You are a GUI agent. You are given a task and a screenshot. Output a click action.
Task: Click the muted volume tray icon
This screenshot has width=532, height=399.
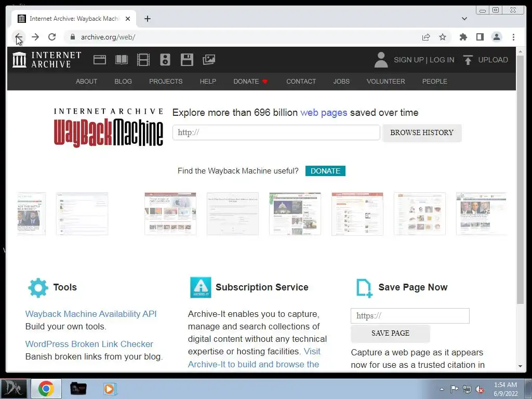pyautogui.click(x=480, y=389)
